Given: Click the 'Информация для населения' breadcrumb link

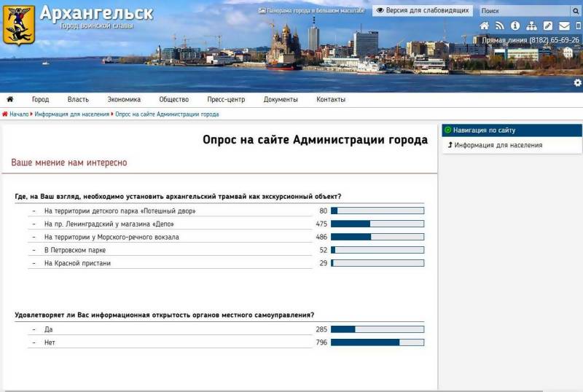Looking at the screenshot, I should (x=71, y=114).
